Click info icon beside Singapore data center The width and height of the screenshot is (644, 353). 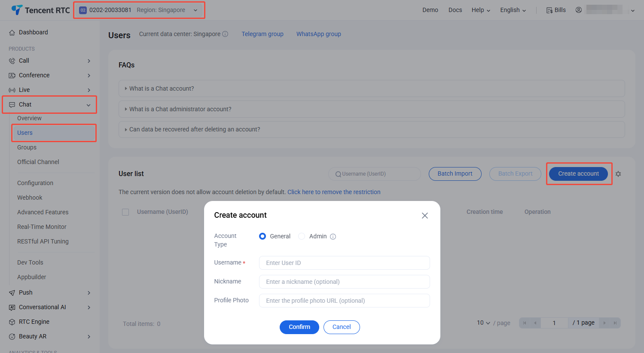(x=225, y=34)
